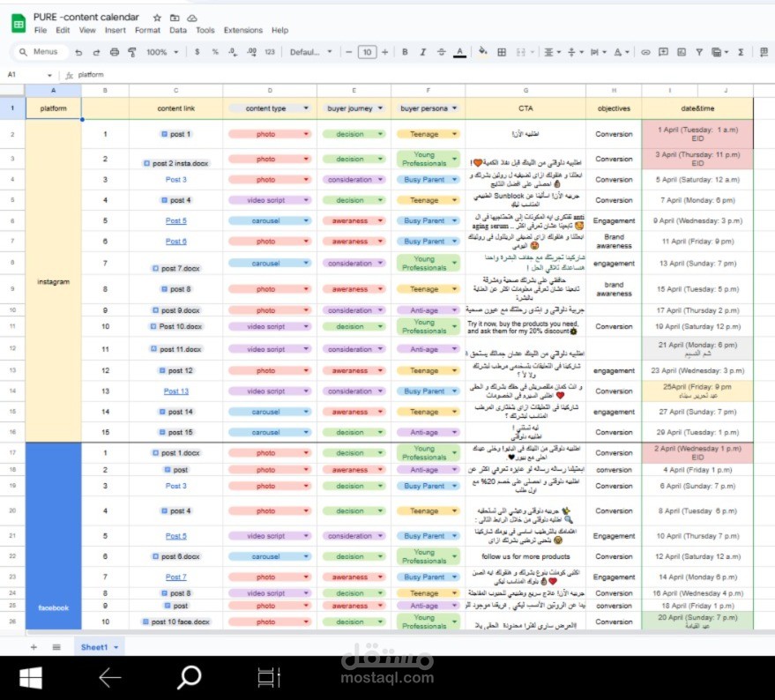The image size is (775, 700).
Task: Open the Post 7 hyperlink
Action: (x=176, y=577)
